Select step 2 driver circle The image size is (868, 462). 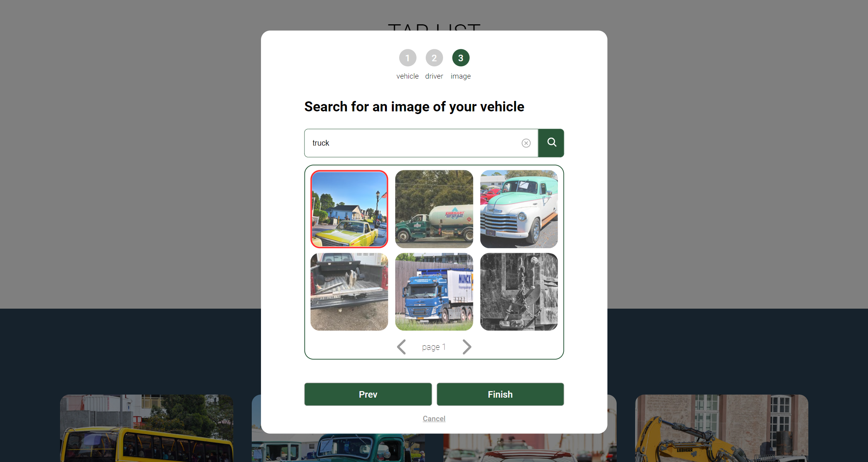point(434,58)
